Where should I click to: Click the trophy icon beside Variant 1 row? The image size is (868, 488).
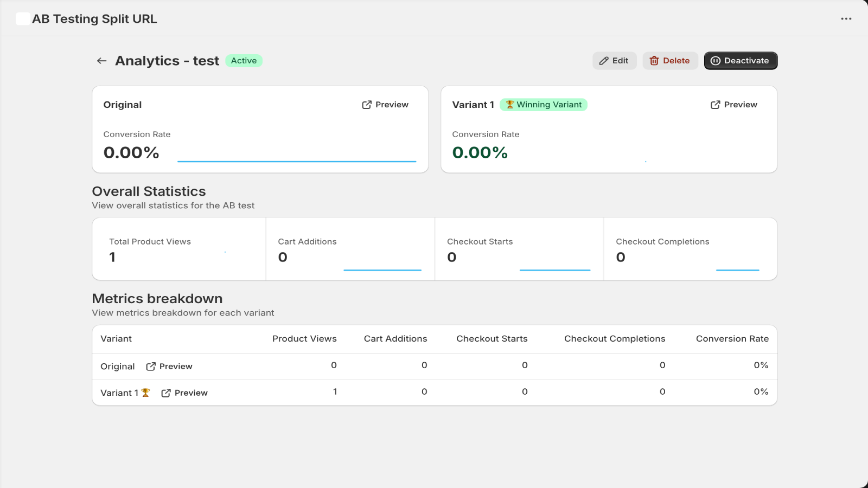[x=145, y=393]
